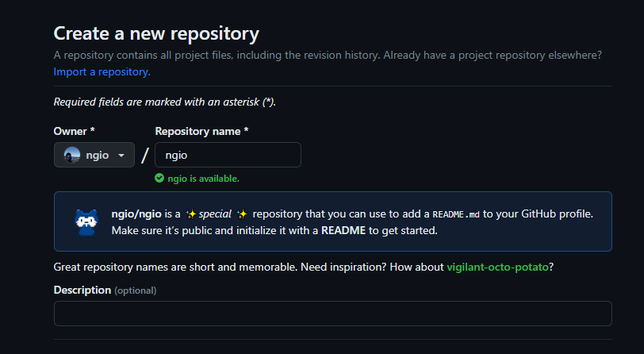The height and width of the screenshot is (354, 644).
Task: Click the sparkle icon after 'special'
Action: coord(242,214)
